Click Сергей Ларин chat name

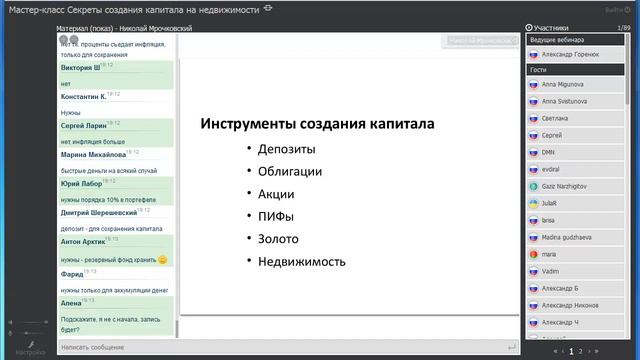(x=84, y=126)
